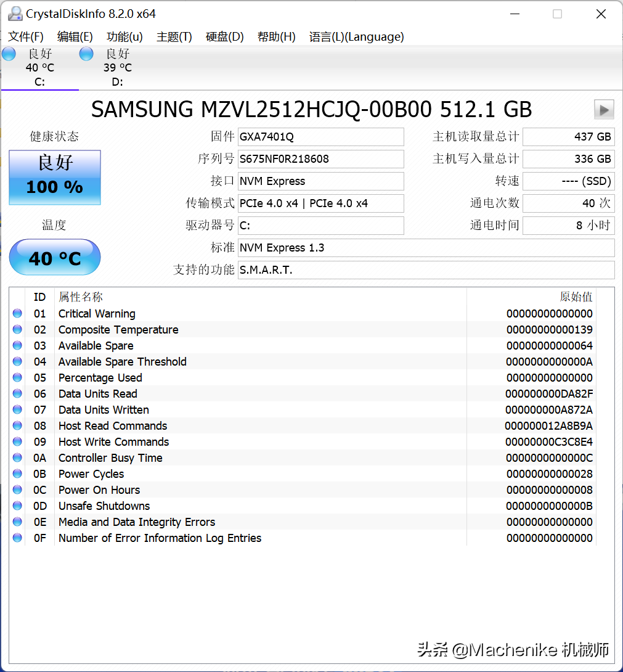Screen dimensions: 623x672
Task: Click the status icon for Controller Busy Time
Action: click(17, 457)
